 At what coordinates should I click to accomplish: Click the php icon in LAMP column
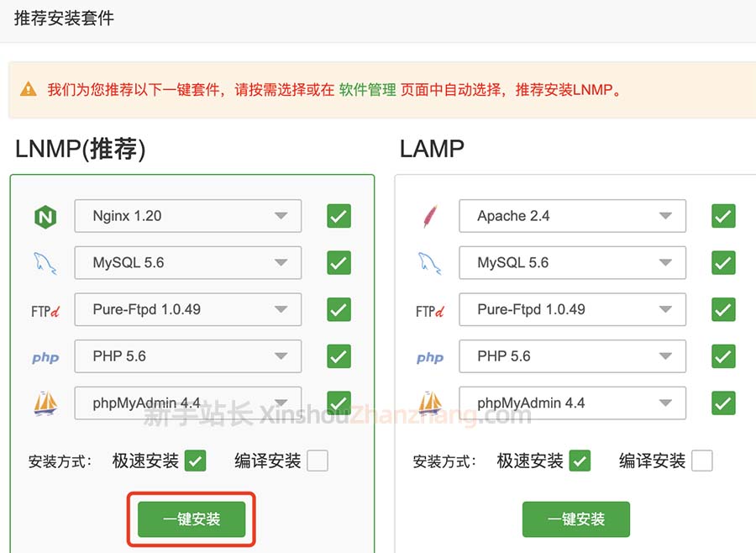tap(429, 356)
